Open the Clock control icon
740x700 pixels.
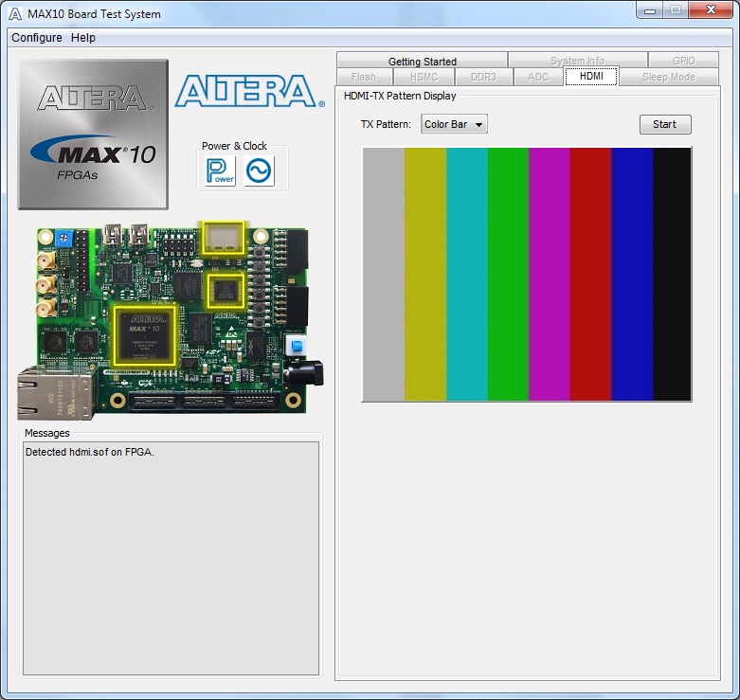(x=259, y=171)
